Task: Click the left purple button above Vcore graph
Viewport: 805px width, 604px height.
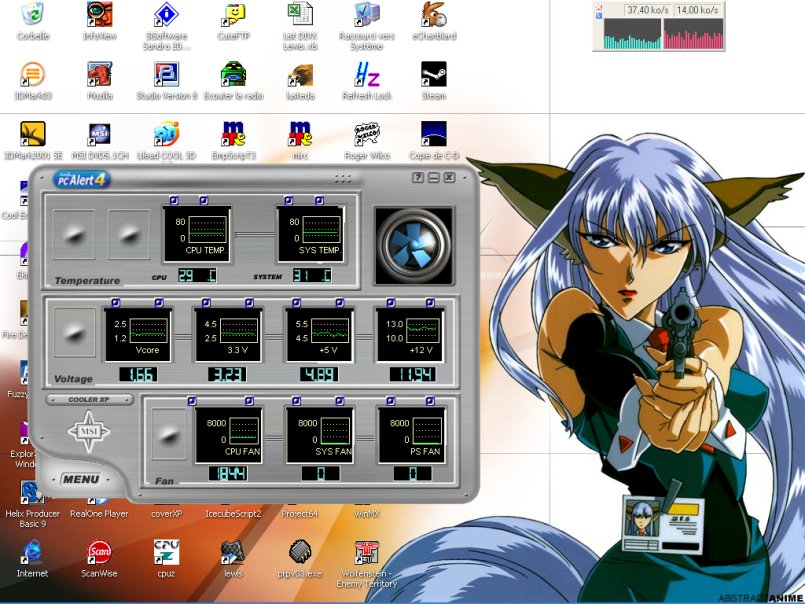Action: [116, 303]
